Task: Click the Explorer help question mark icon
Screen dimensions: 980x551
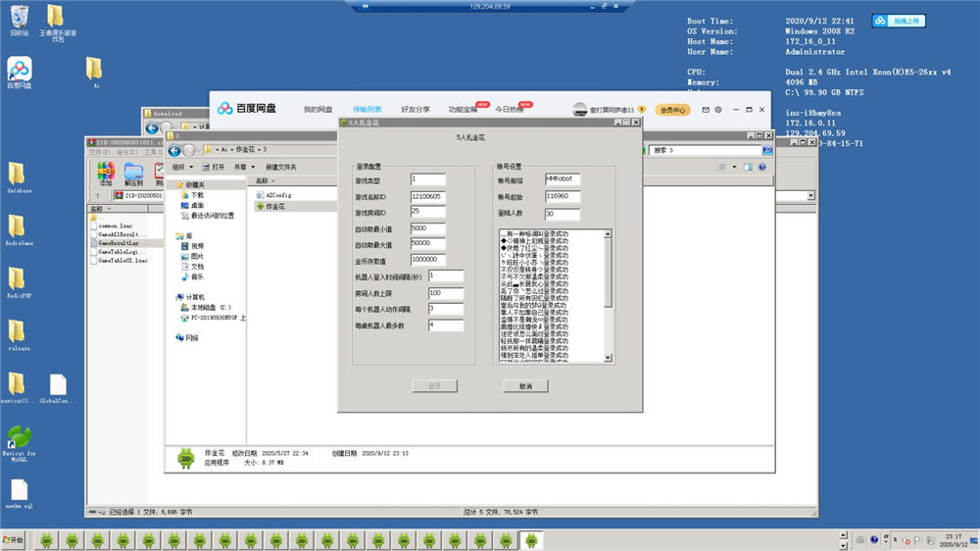Action: click(x=761, y=167)
